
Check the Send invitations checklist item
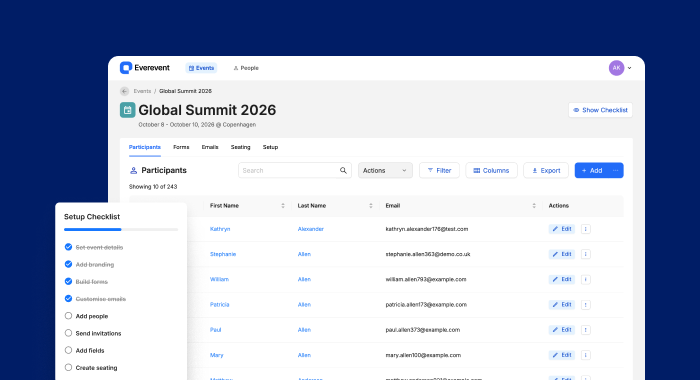coord(68,333)
